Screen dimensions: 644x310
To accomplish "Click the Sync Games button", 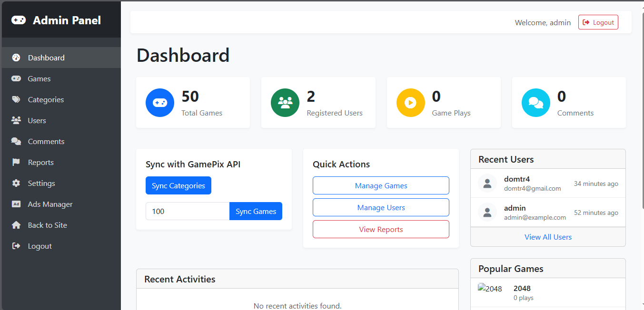I will click(x=256, y=211).
